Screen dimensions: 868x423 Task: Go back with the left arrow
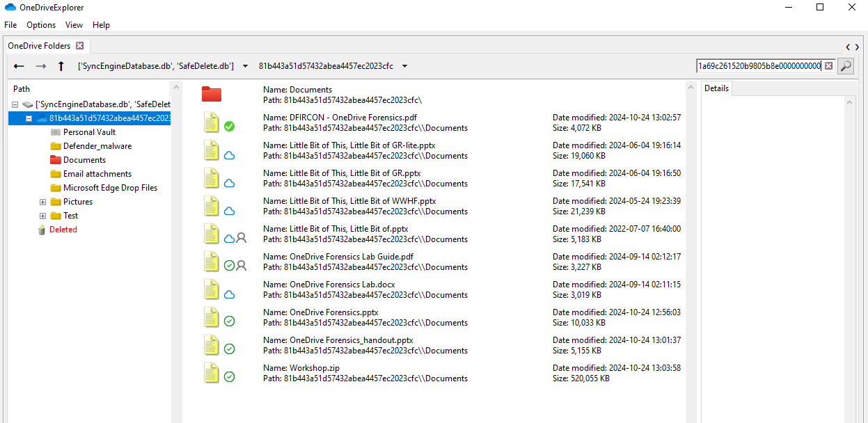tap(19, 66)
